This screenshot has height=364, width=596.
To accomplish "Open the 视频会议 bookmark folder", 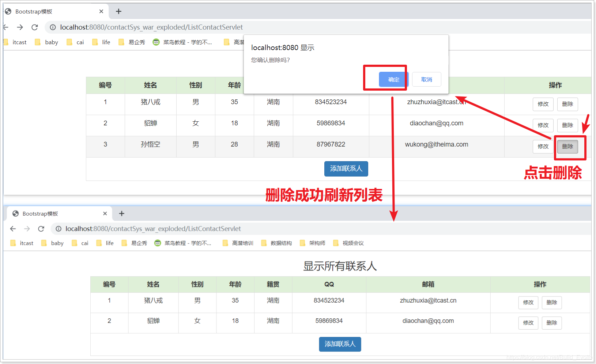I will (x=348, y=243).
